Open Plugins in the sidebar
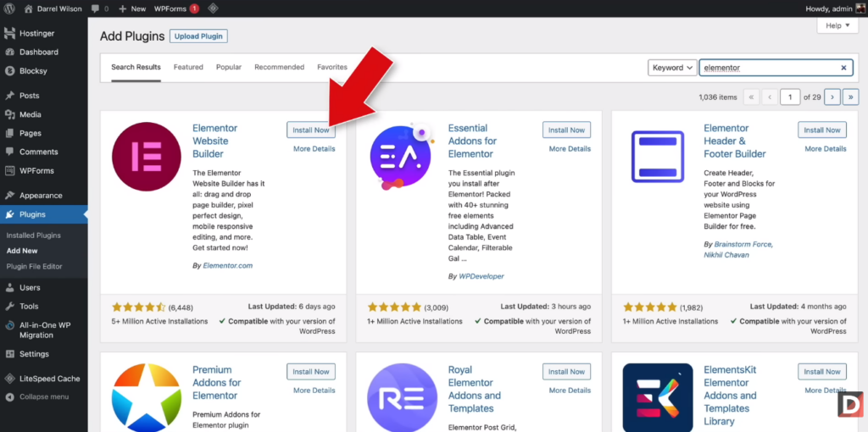Image resolution: width=868 pixels, height=432 pixels. point(44,214)
